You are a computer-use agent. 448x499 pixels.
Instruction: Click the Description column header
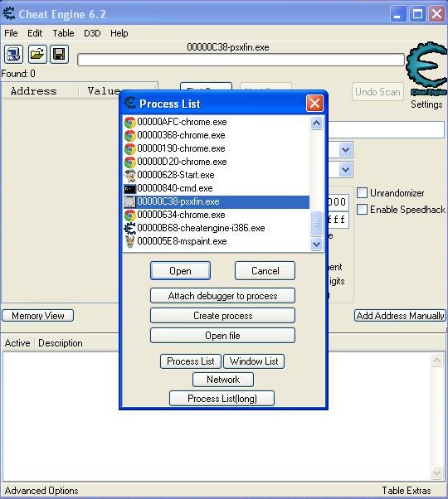tap(61, 343)
